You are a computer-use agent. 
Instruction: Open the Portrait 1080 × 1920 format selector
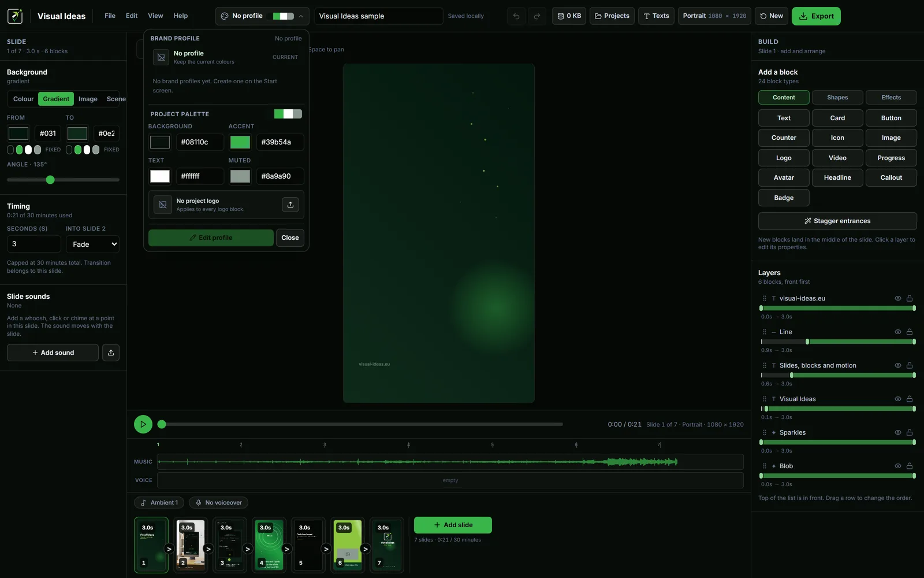click(x=714, y=16)
